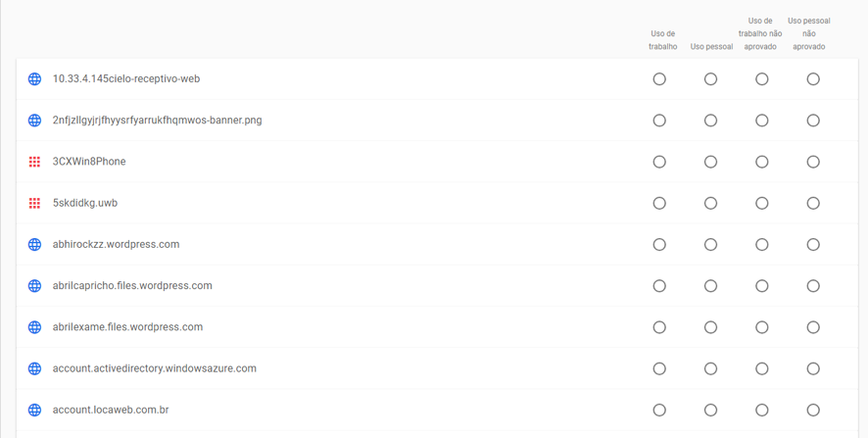Click the account.activedirectory.windowsazure.com entry name
The image size is (868, 438).
click(x=154, y=368)
